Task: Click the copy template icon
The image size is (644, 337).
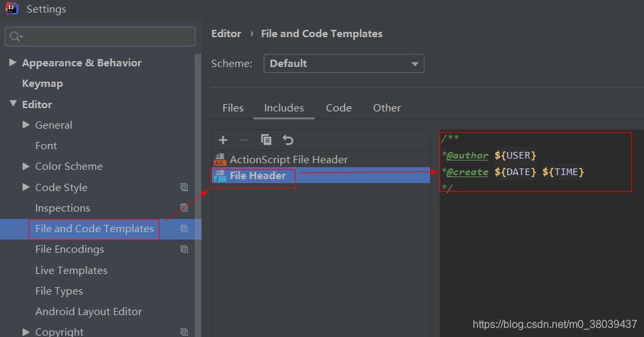Action: click(x=266, y=140)
